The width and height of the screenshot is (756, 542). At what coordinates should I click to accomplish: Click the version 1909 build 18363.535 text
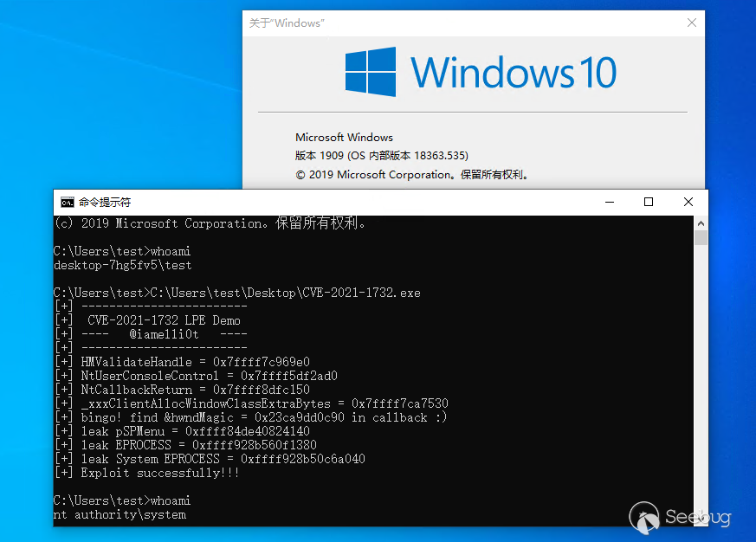point(381,155)
